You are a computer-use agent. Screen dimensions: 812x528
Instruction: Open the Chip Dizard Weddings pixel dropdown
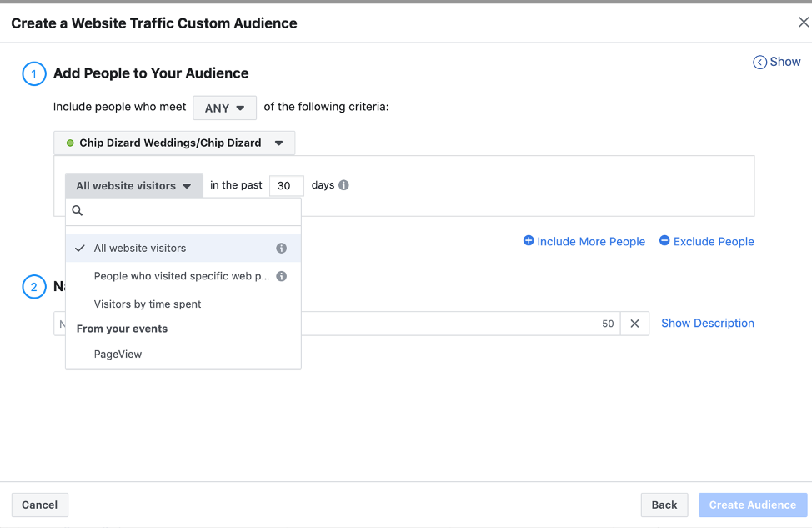pyautogui.click(x=174, y=143)
